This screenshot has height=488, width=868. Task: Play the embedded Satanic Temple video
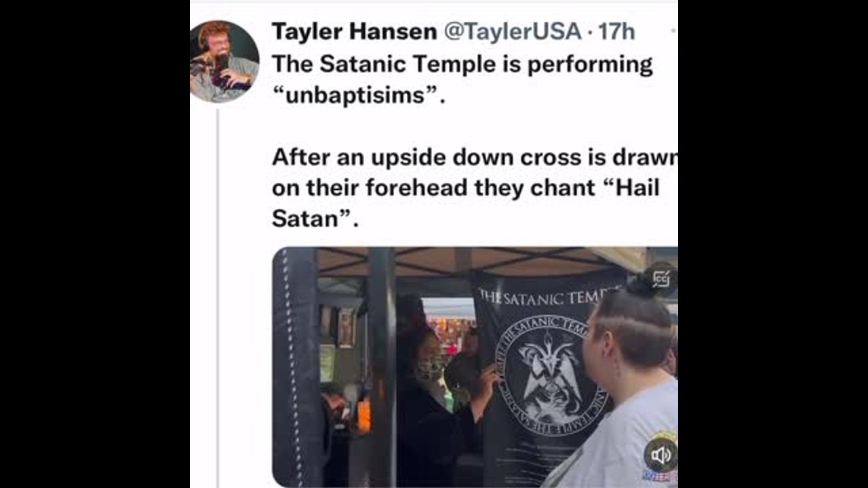475,367
